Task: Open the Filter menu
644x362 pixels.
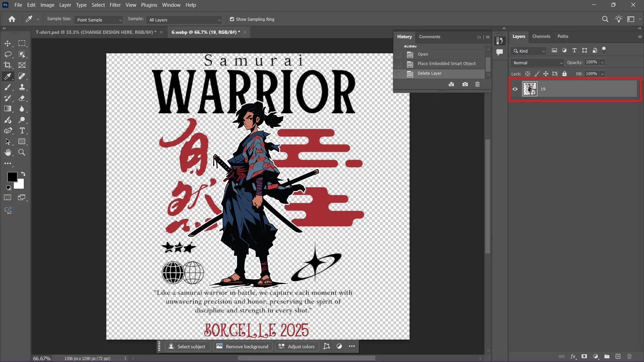Action: tap(115, 5)
